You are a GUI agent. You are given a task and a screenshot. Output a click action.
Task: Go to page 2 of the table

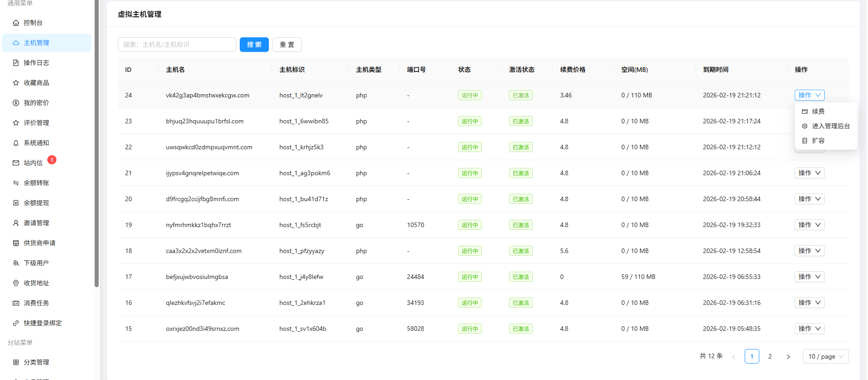point(770,356)
